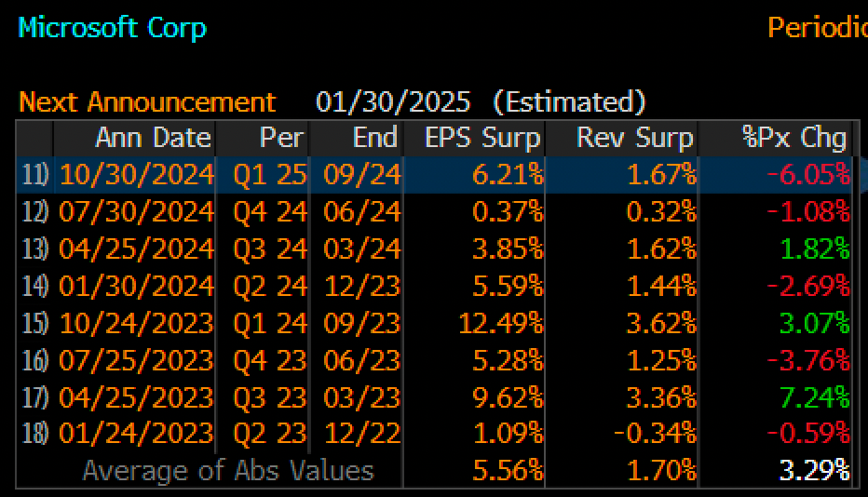Click the -0.34% revenue surprise value

point(655,434)
